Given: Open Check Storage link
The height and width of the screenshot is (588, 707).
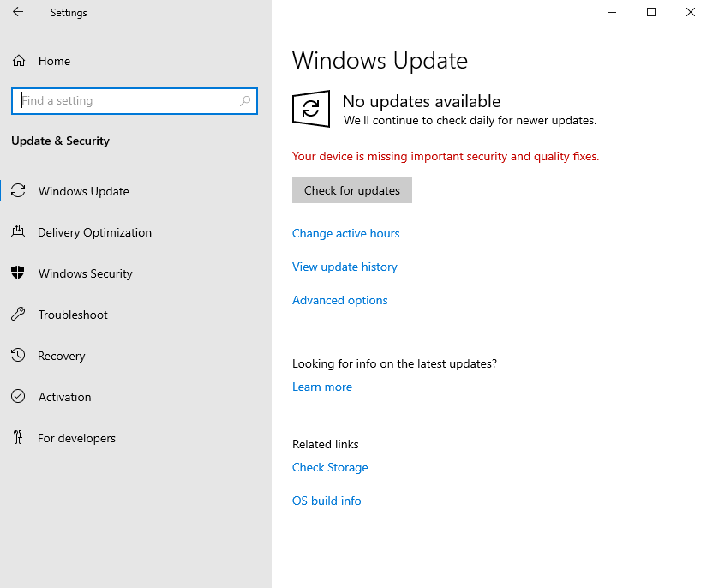Looking at the screenshot, I should 330,468.
